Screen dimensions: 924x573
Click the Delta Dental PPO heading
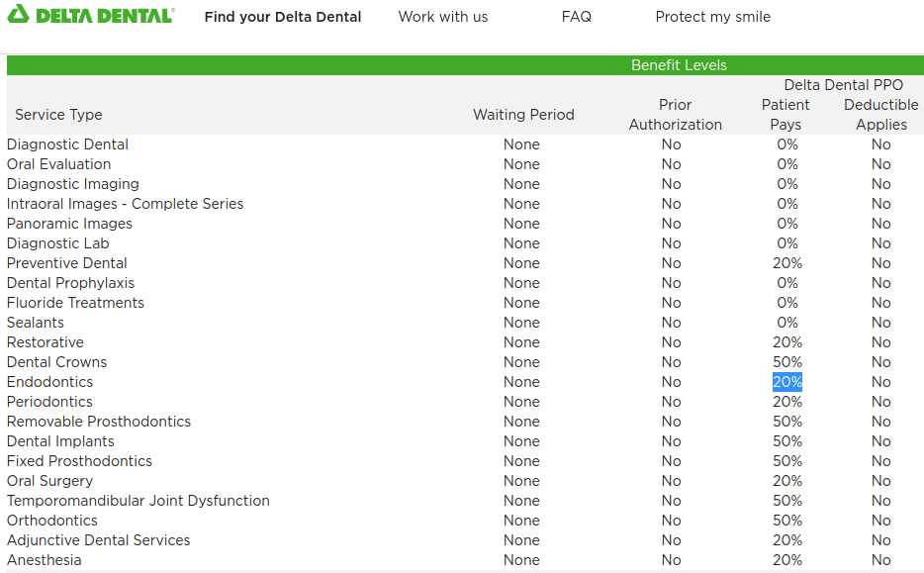pyautogui.click(x=843, y=85)
